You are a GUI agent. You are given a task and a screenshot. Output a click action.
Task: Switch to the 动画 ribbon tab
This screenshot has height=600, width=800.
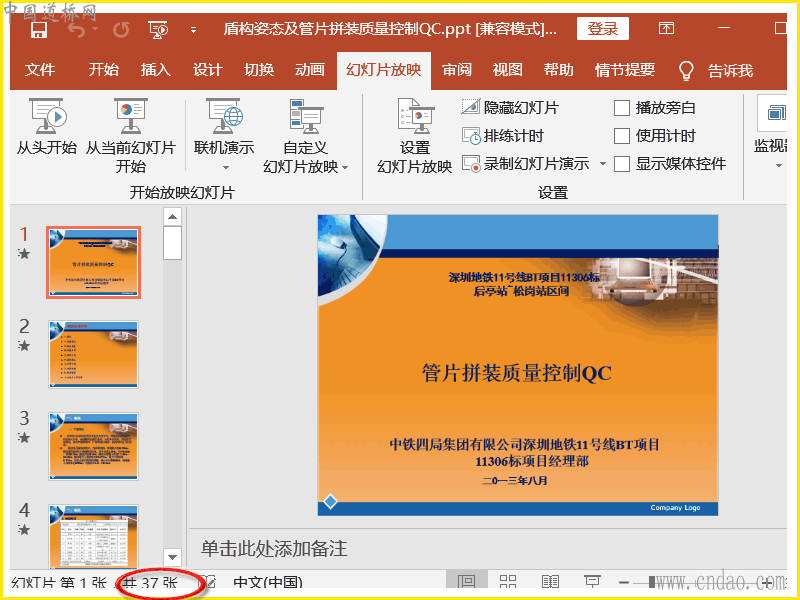[x=310, y=70]
